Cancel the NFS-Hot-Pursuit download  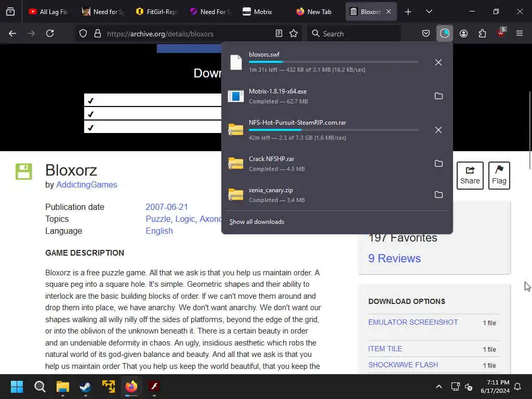(x=438, y=130)
